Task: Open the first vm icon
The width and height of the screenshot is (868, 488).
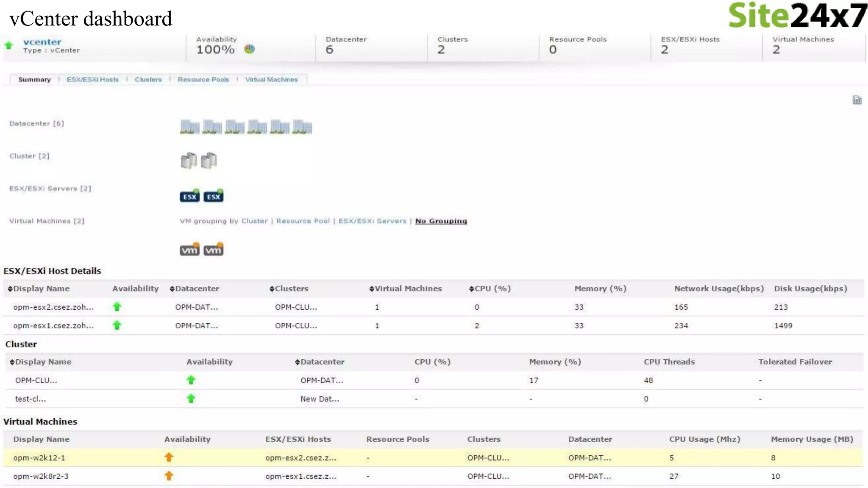Action: point(189,249)
